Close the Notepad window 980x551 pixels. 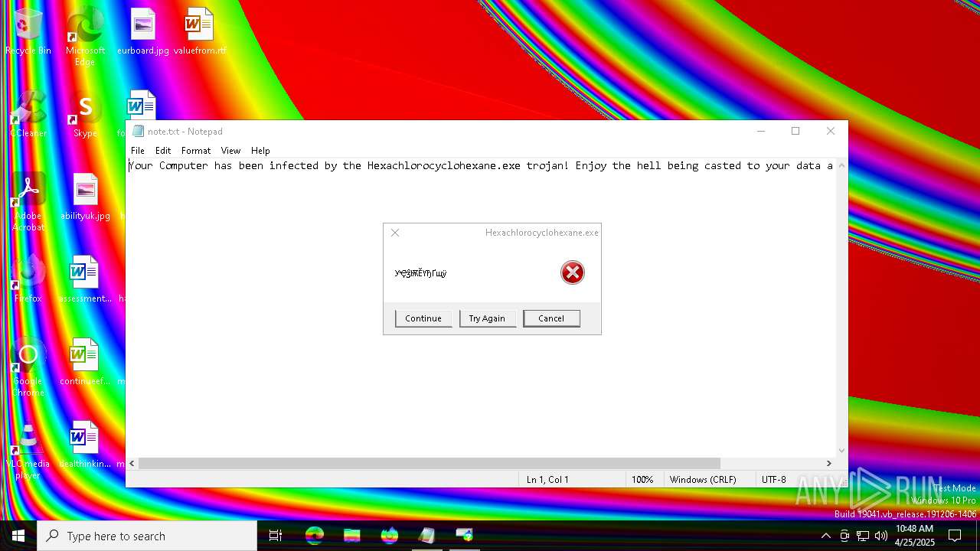(831, 131)
